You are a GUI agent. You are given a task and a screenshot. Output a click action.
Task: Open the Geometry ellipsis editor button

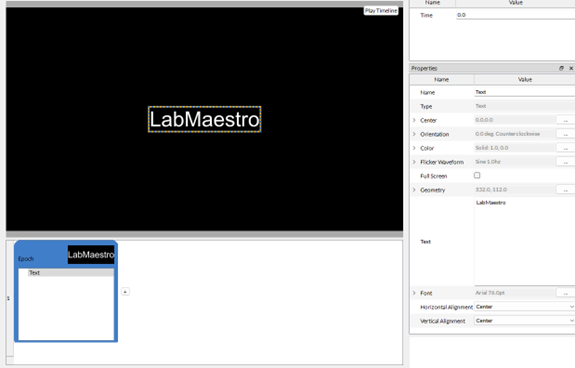click(565, 189)
